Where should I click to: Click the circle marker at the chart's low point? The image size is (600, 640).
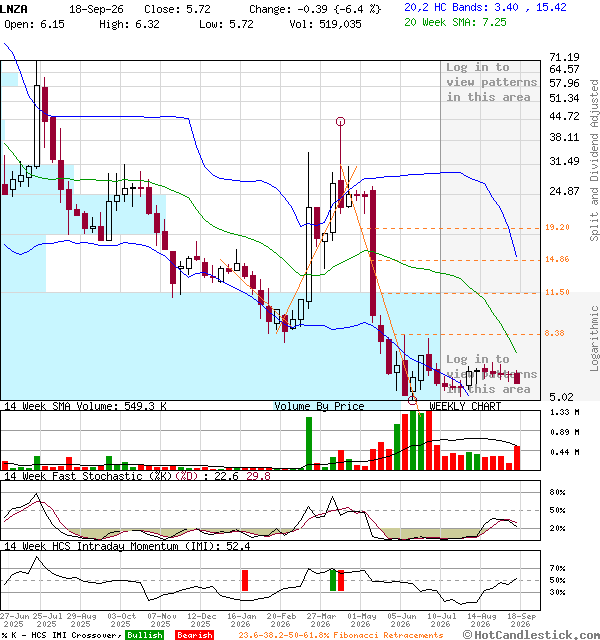pyautogui.click(x=412, y=400)
